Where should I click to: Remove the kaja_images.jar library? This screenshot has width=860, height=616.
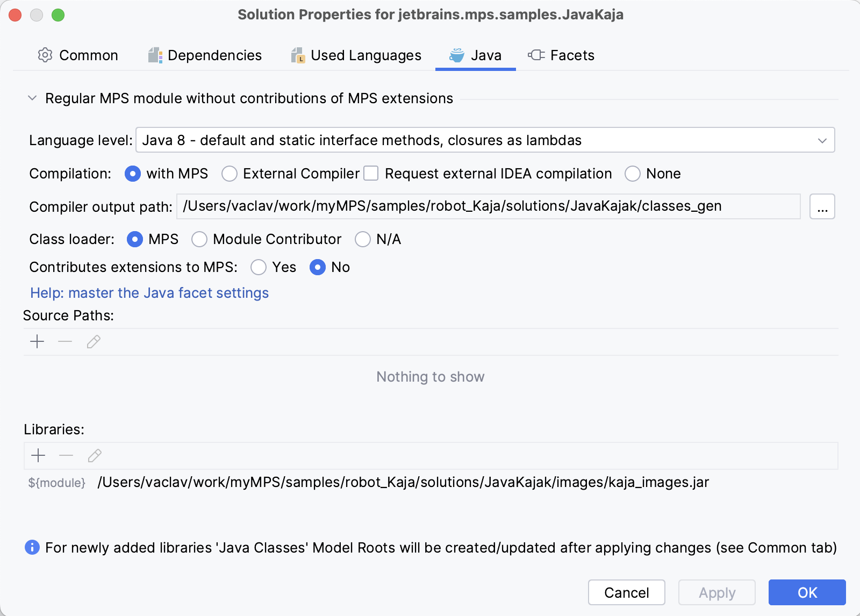tap(66, 455)
